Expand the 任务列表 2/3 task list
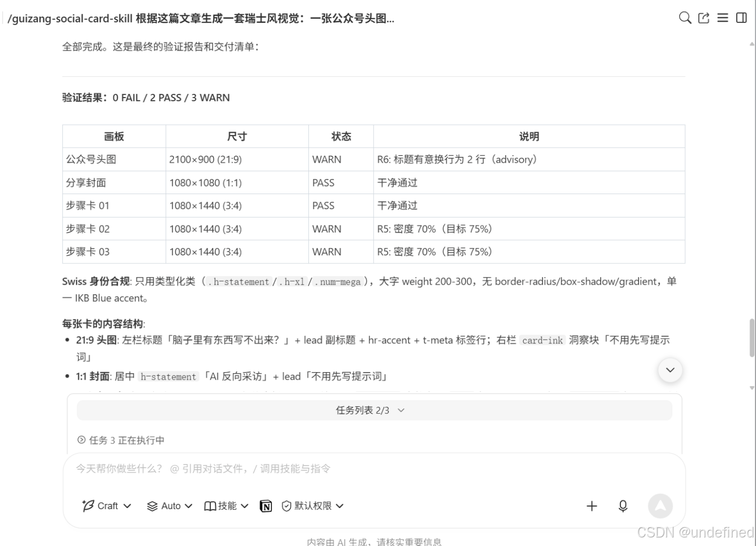Viewport: 756px width, 546px height. pyautogui.click(x=374, y=410)
